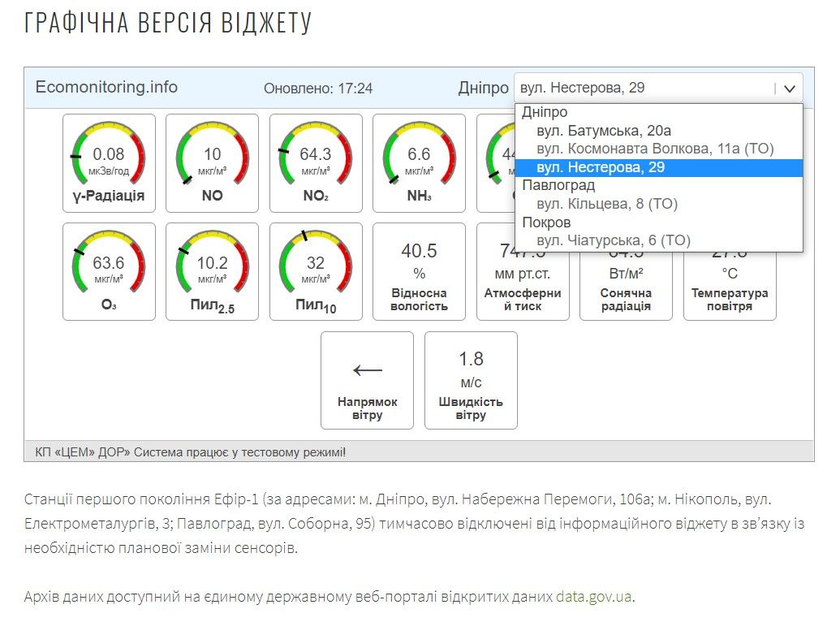Open the data.gov.ua link
840x622 pixels.
click(x=593, y=597)
